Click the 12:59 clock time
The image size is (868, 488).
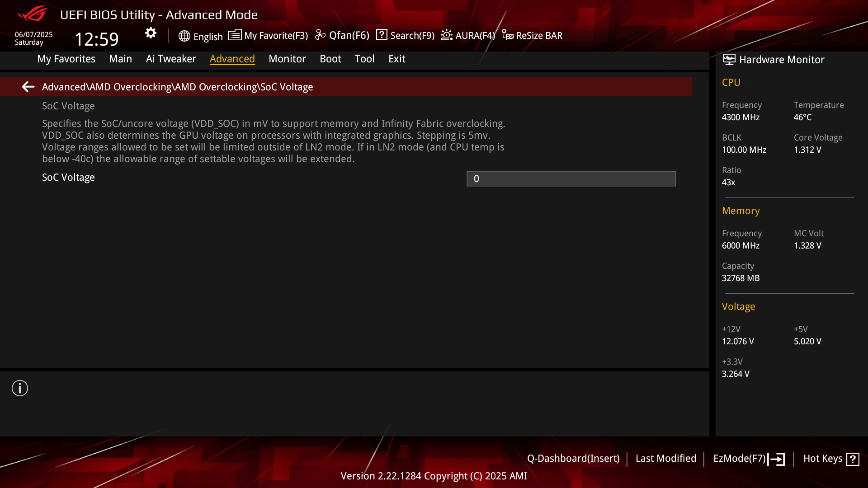(97, 39)
